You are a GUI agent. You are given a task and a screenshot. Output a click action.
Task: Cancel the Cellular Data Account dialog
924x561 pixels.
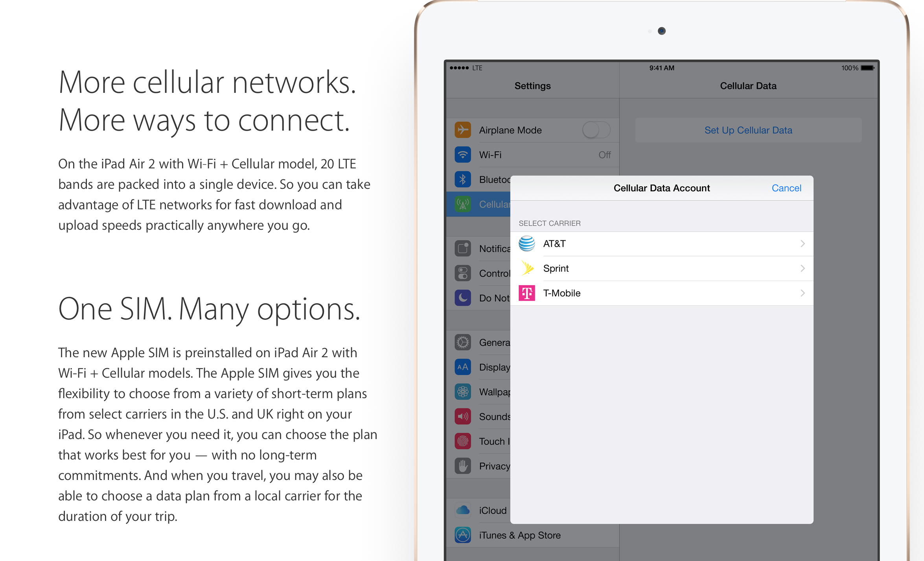(x=787, y=189)
